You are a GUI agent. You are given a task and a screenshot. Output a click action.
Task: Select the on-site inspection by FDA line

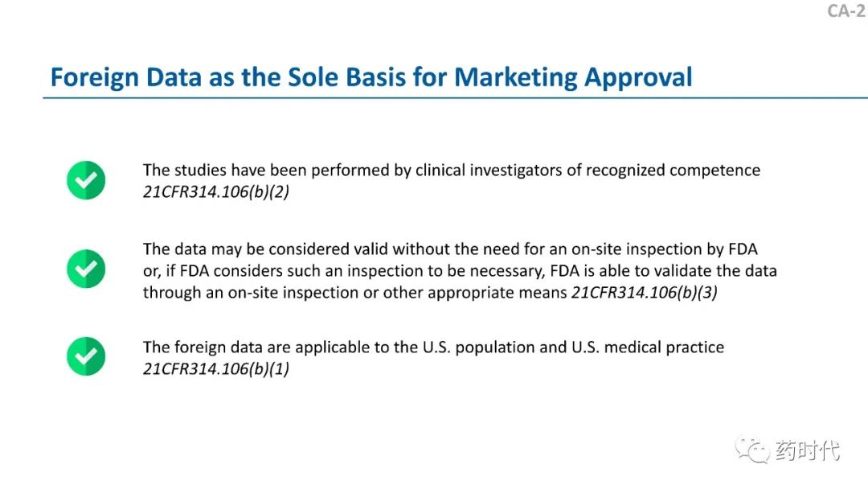(x=450, y=249)
